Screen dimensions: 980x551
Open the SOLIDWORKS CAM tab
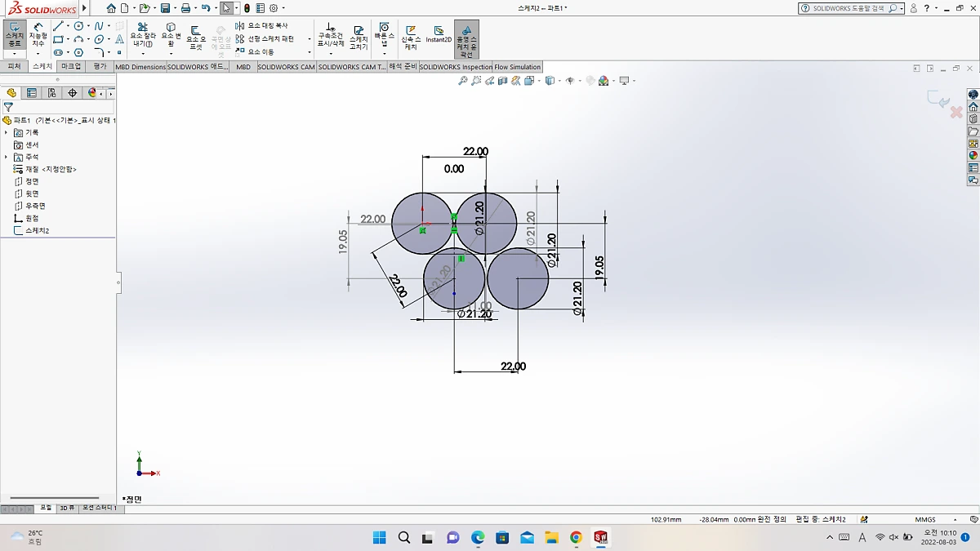point(287,66)
